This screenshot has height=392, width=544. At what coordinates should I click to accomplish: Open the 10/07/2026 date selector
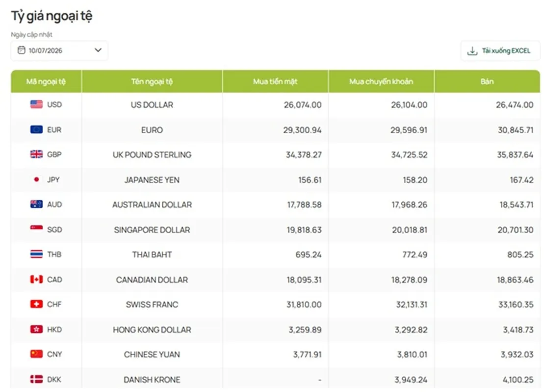coord(59,50)
